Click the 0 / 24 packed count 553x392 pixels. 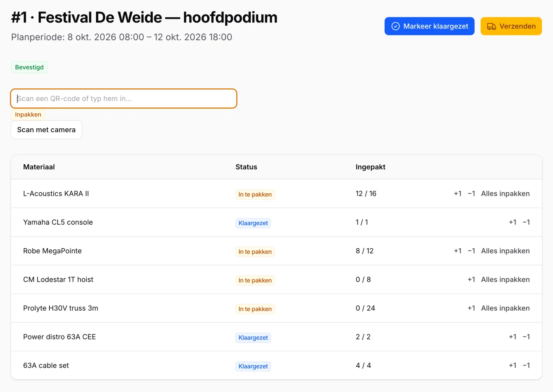pos(365,308)
